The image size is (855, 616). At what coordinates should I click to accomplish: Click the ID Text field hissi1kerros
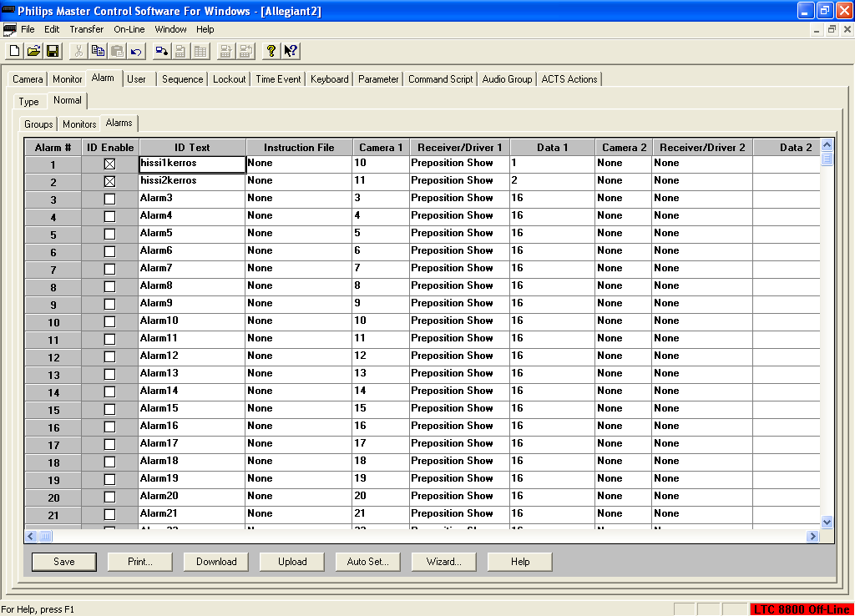(x=192, y=164)
